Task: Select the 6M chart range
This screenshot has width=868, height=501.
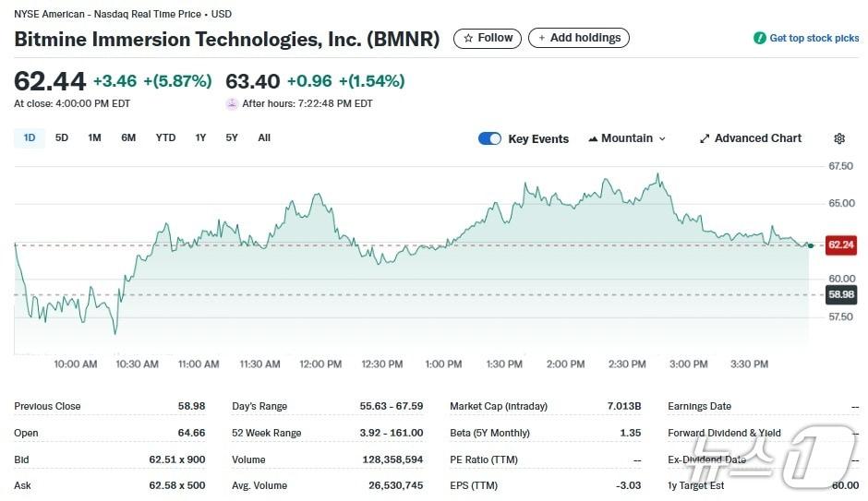Action: [x=128, y=137]
